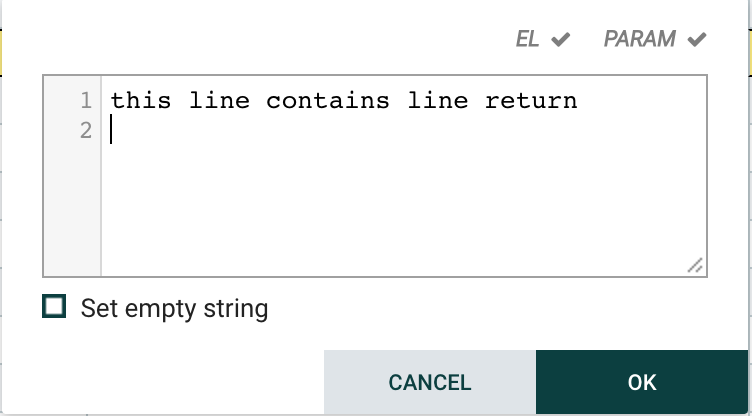Click the checkmark icon next to PARAM
Screen dimensions: 752x416
click(697, 40)
